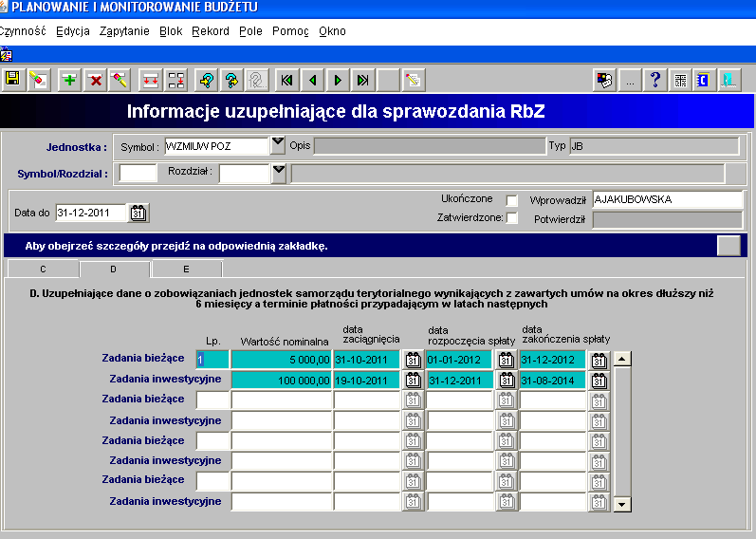Open calendar for data zakończenia spłaty 31-12-2012
Image resolution: width=756 pixels, height=539 pixels.
pos(599,361)
